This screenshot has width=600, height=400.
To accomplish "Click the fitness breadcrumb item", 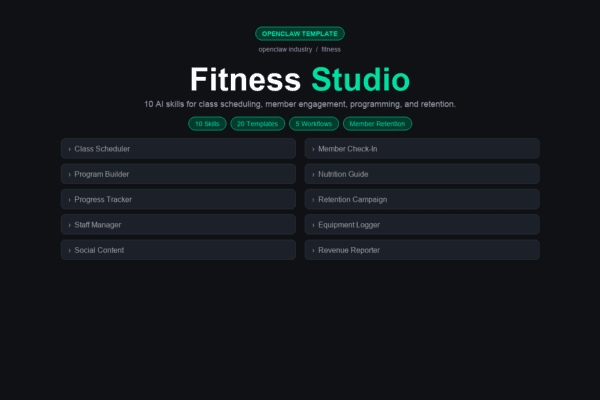I will coord(331,49).
